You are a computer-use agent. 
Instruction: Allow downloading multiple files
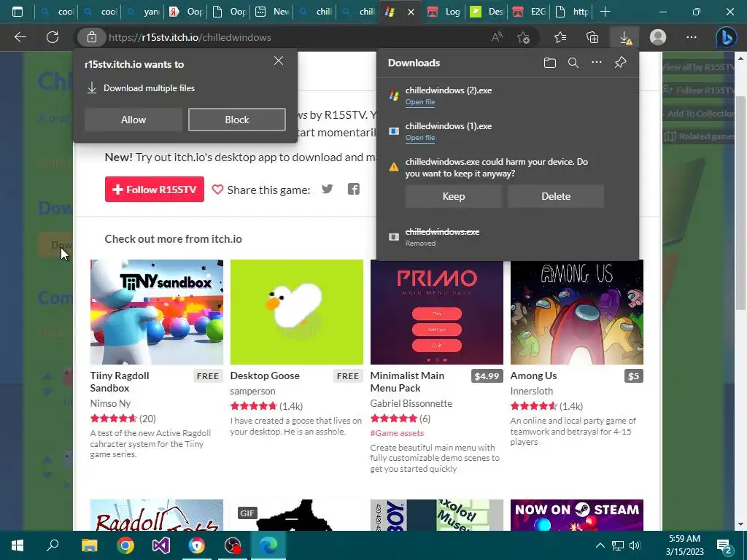(x=133, y=120)
